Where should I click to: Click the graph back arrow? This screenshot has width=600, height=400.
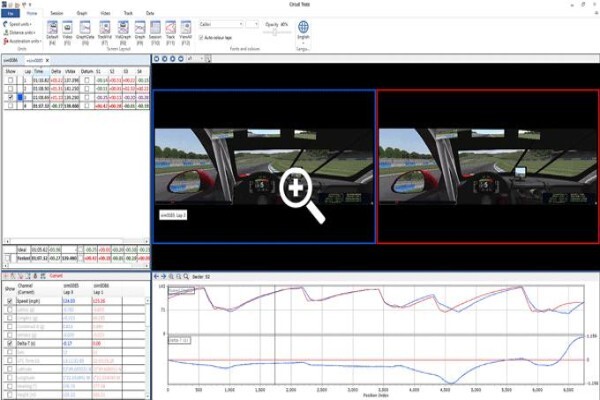(x=156, y=276)
